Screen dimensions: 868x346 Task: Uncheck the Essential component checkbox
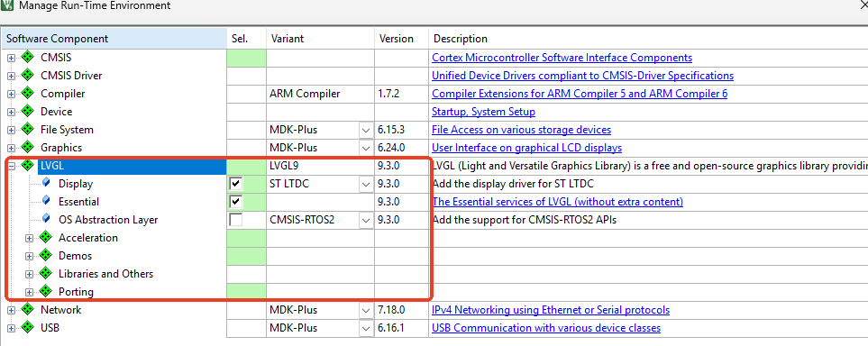pyautogui.click(x=236, y=202)
